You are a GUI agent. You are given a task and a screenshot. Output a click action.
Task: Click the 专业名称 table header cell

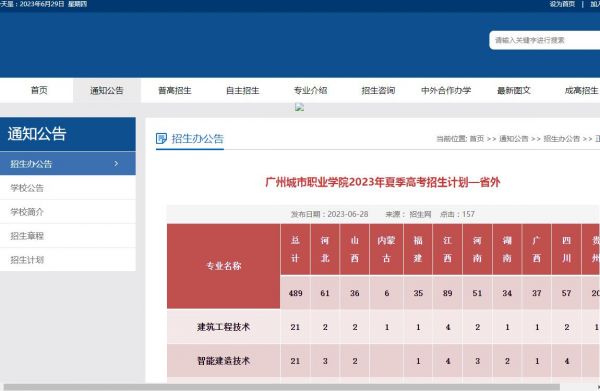(x=224, y=266)
